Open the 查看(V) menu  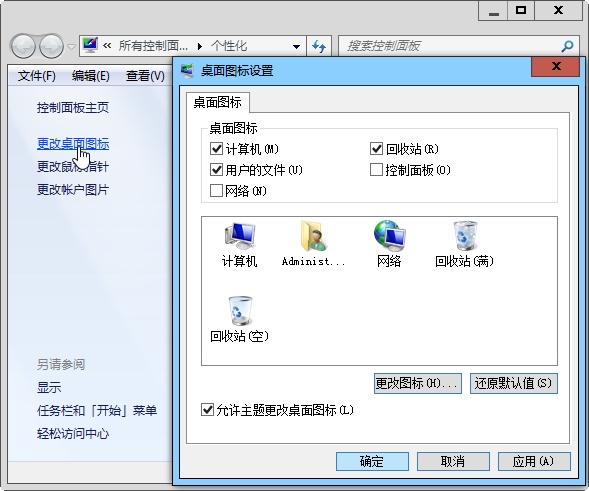tap(145, 76)
